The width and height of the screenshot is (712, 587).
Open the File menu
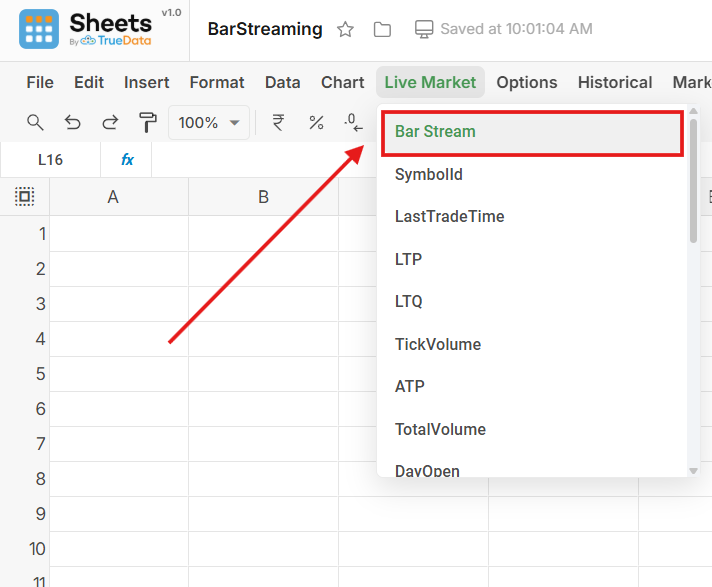coord(40,82)
